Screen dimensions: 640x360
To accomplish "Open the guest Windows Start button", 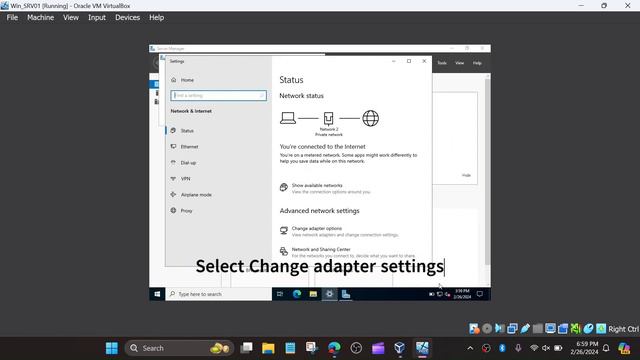I will pyautogui.click(x=157, y=294).
